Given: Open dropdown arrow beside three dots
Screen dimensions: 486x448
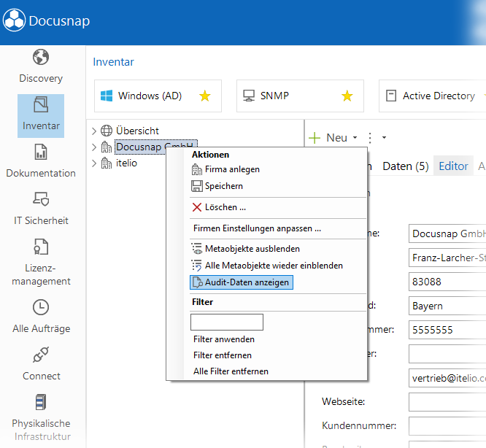Looking at the screenshot, I should click(x=384, y=138).
